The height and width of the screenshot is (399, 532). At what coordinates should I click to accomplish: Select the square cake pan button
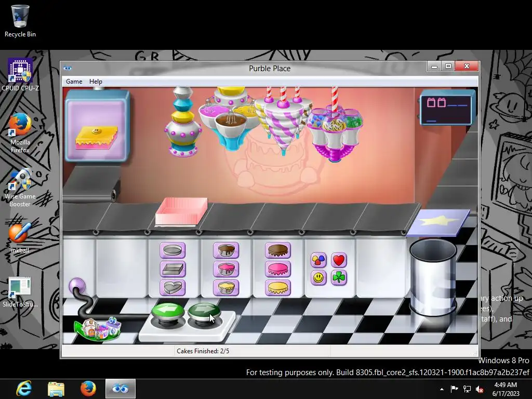172,269
